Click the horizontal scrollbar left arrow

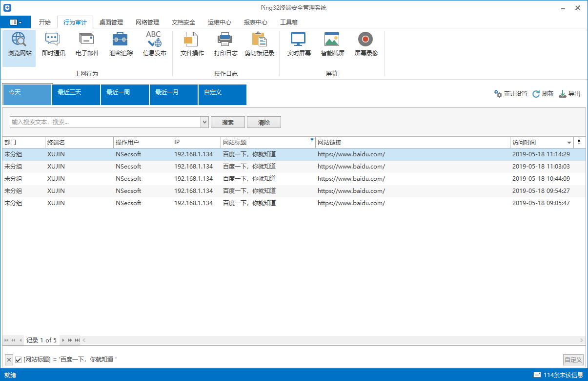tap(84, 340)
